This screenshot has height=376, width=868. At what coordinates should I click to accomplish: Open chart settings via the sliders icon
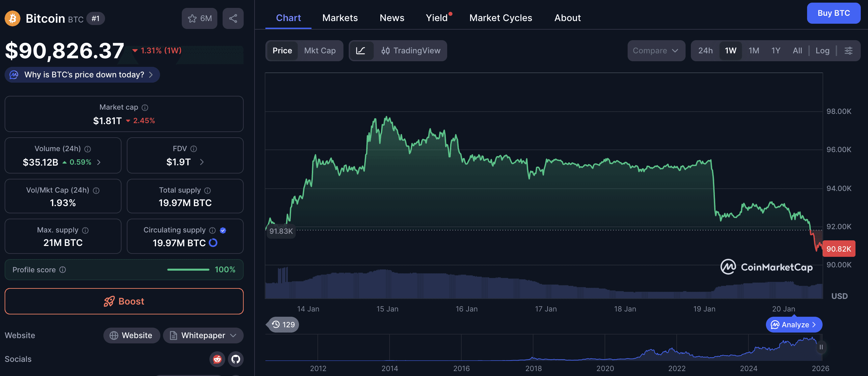coord(849,50)
